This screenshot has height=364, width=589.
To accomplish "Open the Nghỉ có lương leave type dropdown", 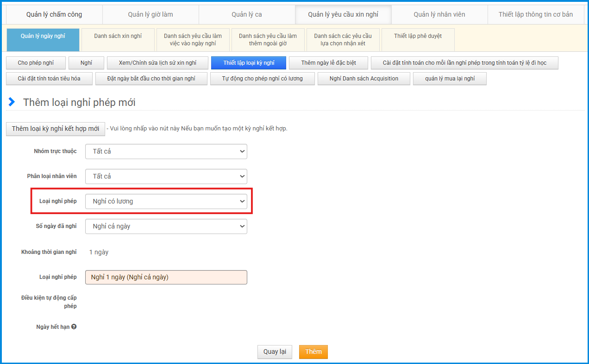I will (166, 201).
